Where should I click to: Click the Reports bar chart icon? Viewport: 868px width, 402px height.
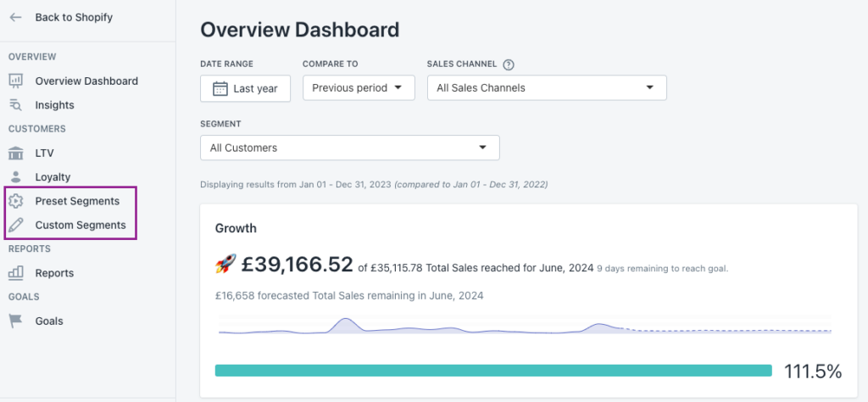pyautogui.click(x=16, y=272)
